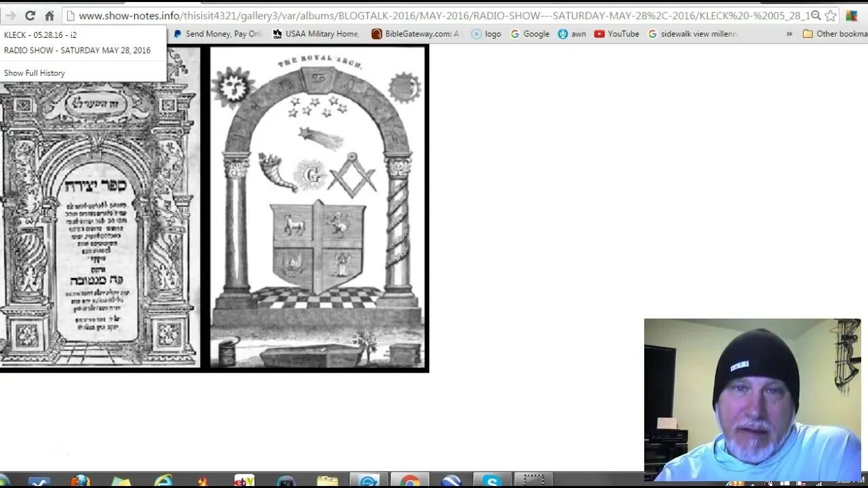This screenshot has height=488, width=868.
Task: Open 'sidewalk view millenn' bookmark
Action: 693,34
